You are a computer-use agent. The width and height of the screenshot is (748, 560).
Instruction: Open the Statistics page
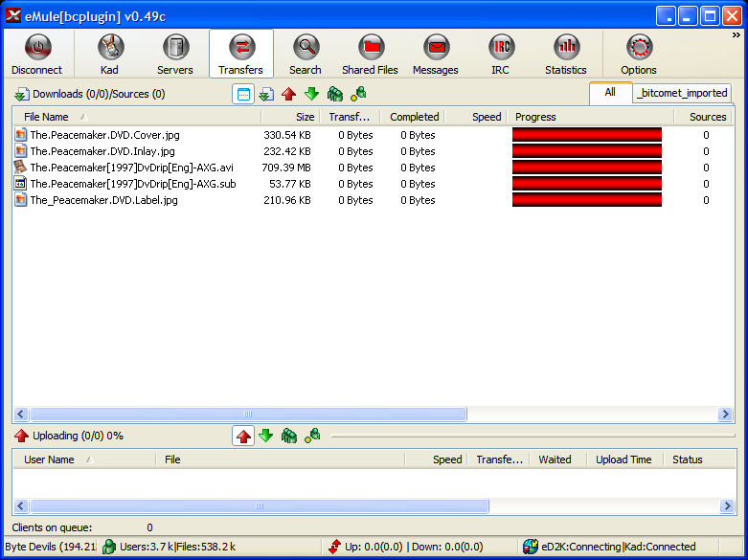(x=566, y=54)
